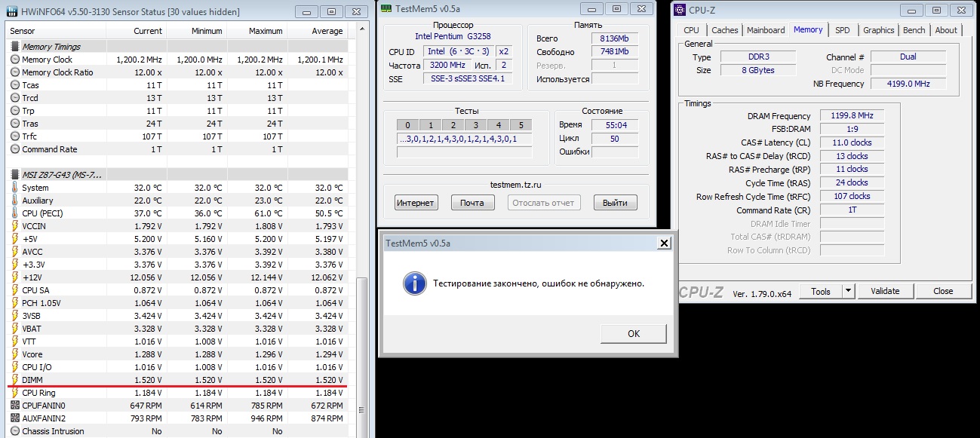Click fan icon beside AUXFANIN2
Screen dimensions: 980x438
pyautogui.click(x=15, y=418)
